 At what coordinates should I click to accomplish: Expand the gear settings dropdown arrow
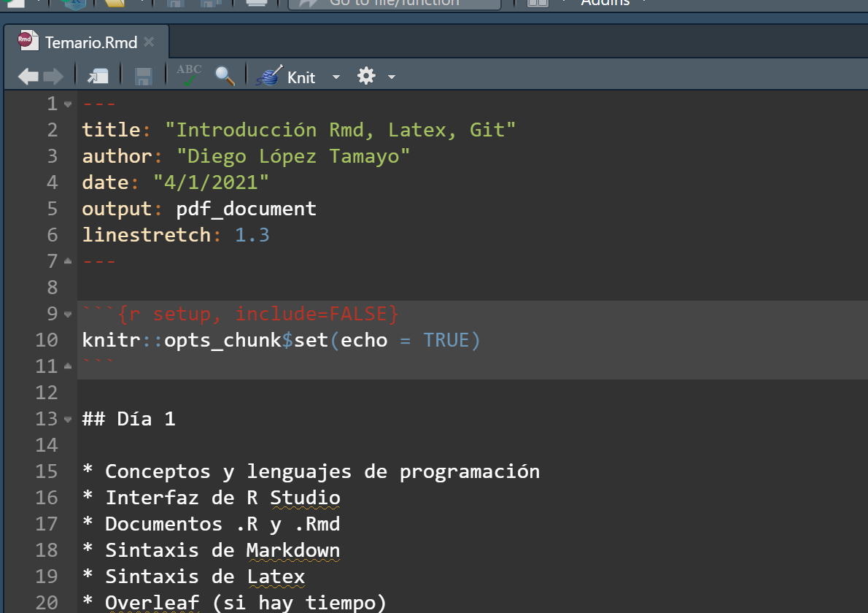(392, 77)
